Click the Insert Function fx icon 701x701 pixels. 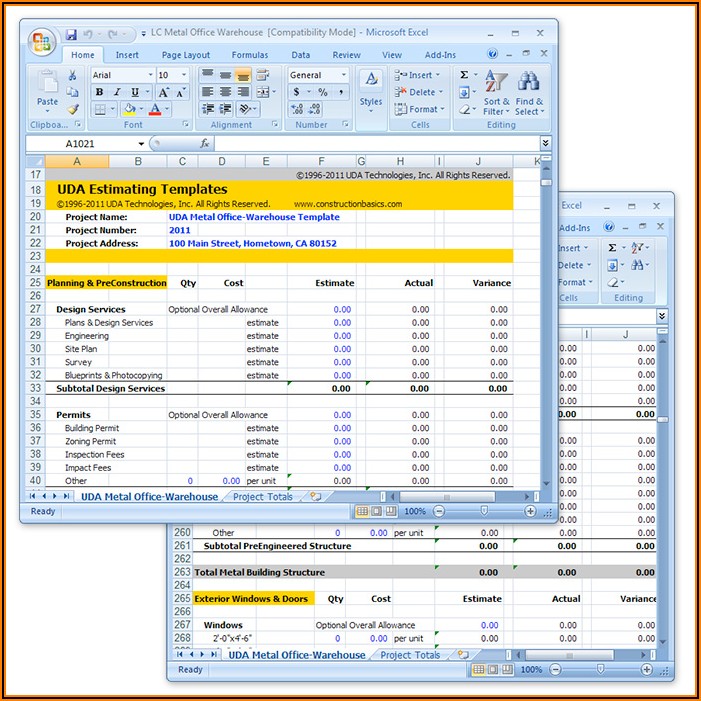205,144
